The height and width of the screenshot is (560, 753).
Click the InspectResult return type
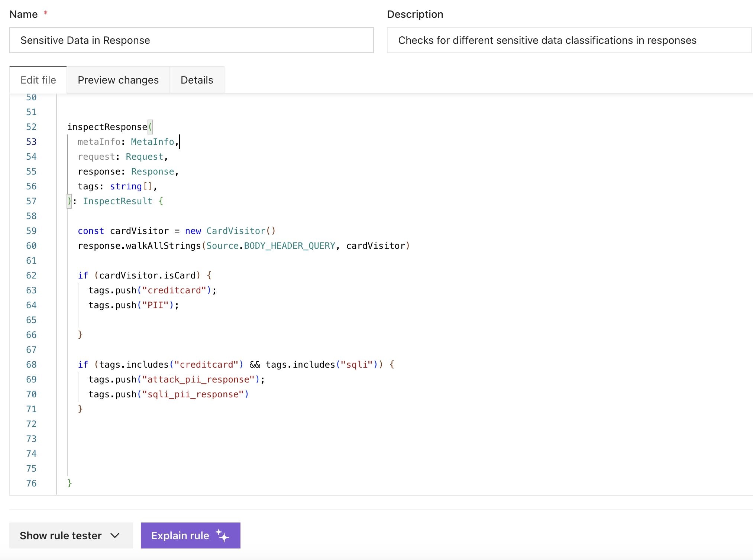click(x=117, y=201)
